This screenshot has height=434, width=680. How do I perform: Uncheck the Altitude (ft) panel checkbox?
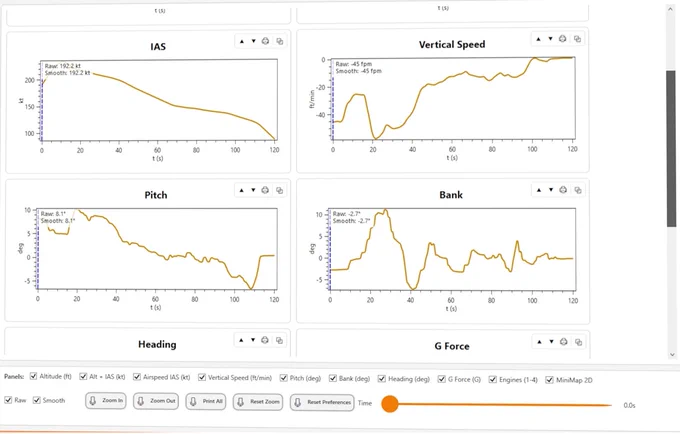[33, 376]
